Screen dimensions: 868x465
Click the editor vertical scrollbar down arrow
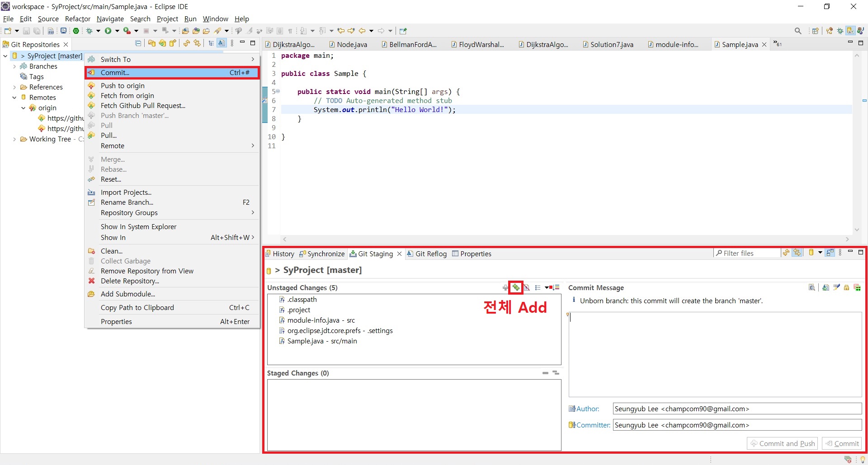click(x=857, y=230)
